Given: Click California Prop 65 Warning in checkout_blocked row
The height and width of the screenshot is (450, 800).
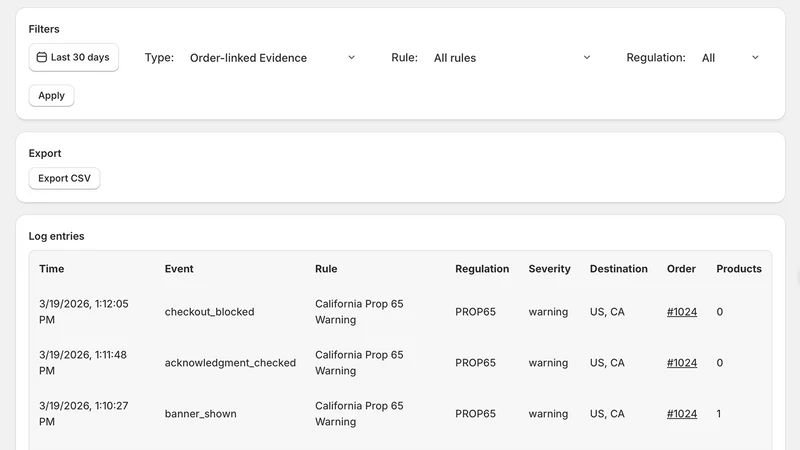Looking at the screenshot, I should 359,312.
